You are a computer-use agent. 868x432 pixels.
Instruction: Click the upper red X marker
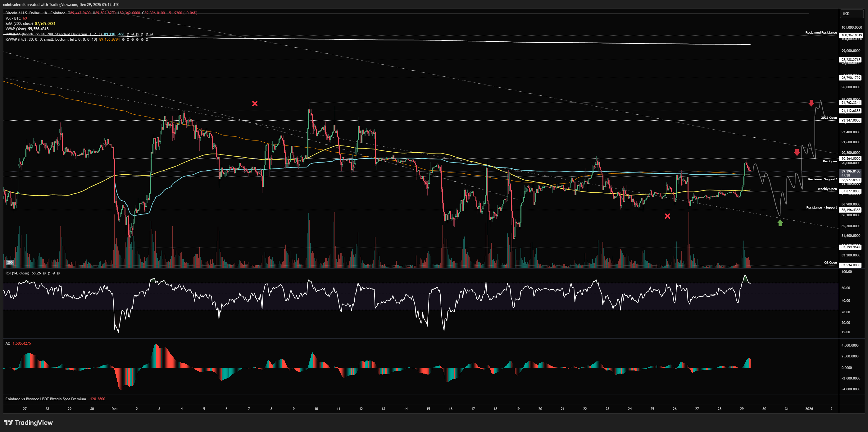pos(255,103)
